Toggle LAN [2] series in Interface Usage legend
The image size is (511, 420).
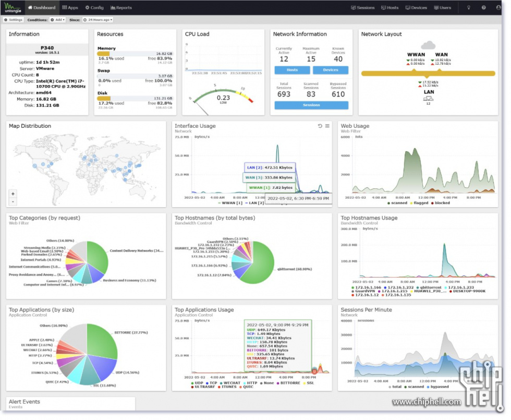point(254,203)
